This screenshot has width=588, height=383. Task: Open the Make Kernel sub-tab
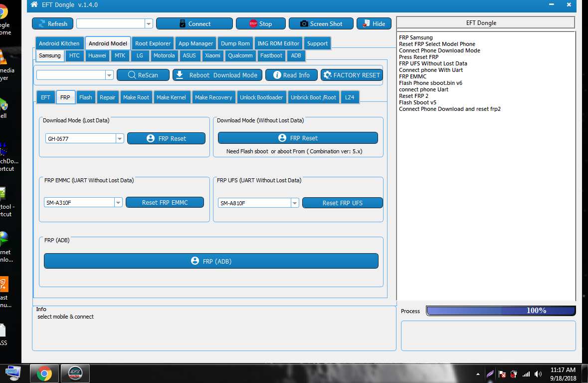coord(172,97)
